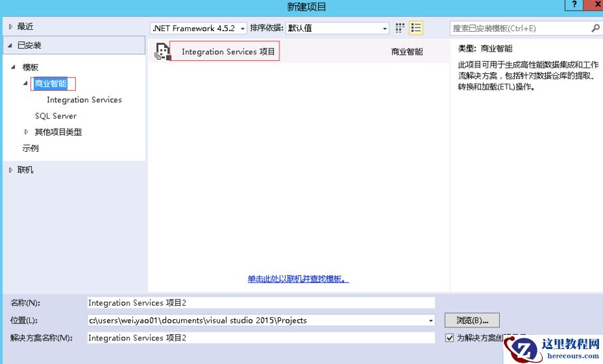Image resolution: width=603 pixels, height=364 pixels.
Task: Click the 浏览(B)... button
Action: tap(472, 320)
